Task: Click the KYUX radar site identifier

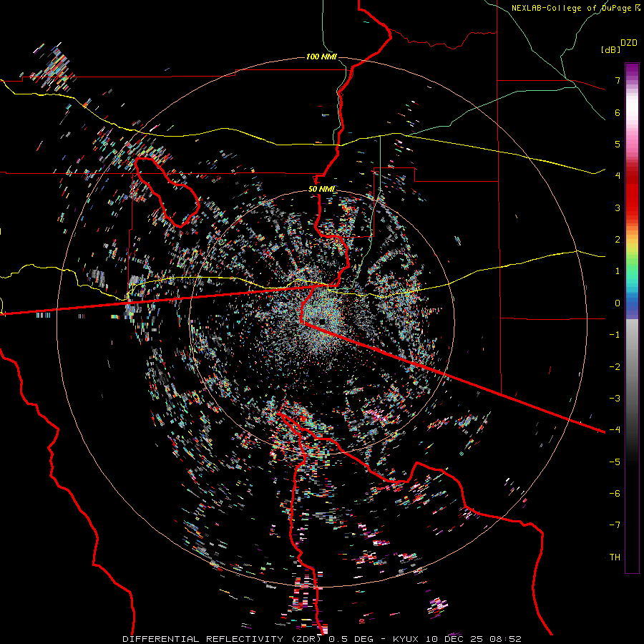Action: coord(406,639)
